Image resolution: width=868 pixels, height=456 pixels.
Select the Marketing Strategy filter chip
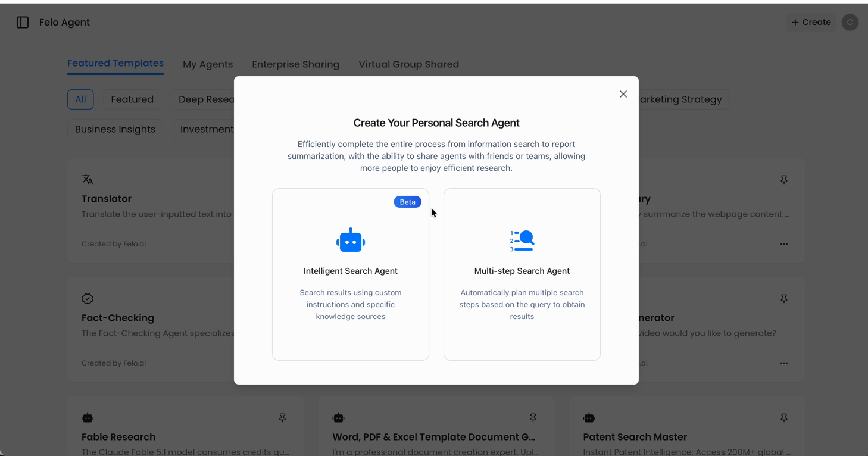point(683,99)
